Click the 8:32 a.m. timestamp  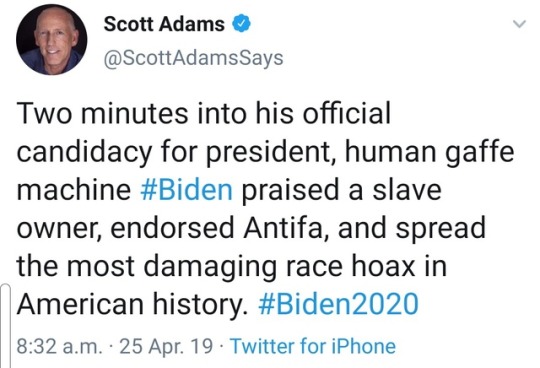[x=59, y=346]
